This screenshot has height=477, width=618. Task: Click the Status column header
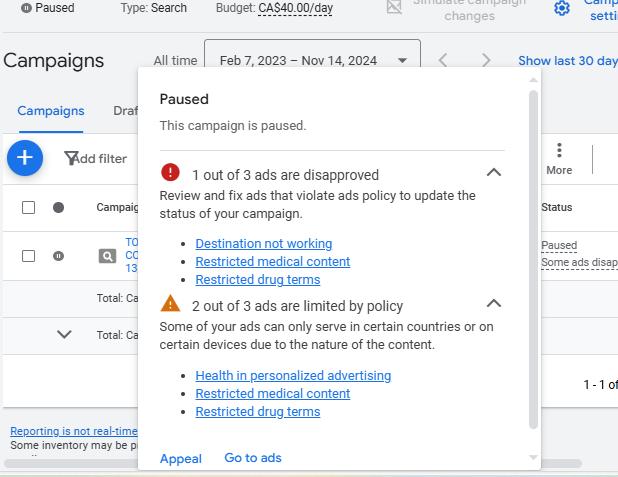pos(557,207)
